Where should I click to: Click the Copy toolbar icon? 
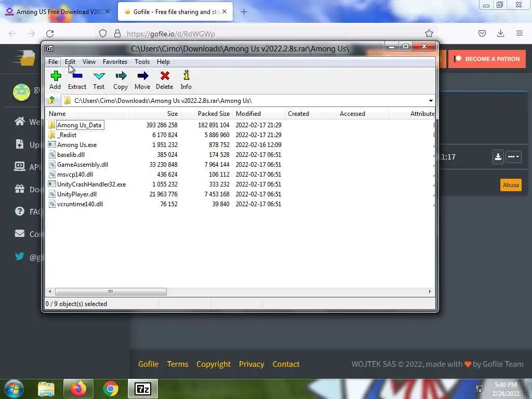pos(121,76)
